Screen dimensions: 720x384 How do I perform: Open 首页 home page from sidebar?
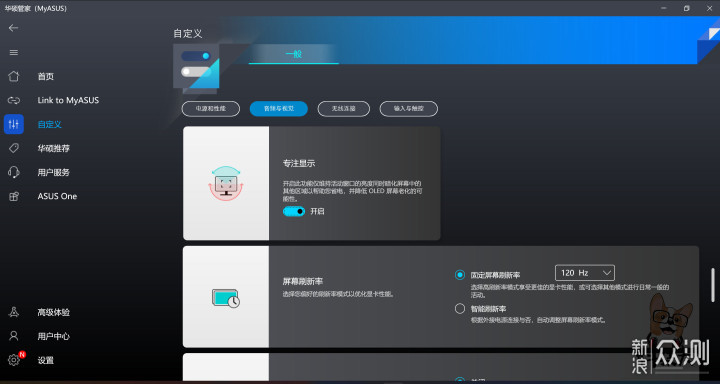[x=46, y=76]
